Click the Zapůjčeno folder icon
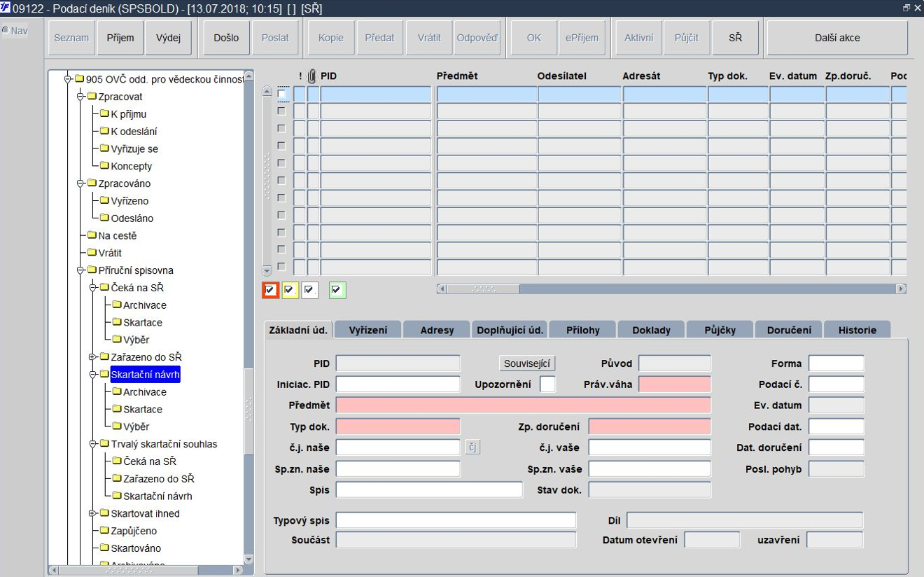 [x=104, y=530]
